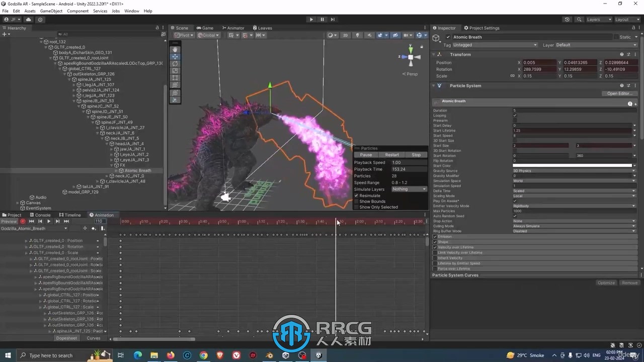644x362 pixels.
Task: Enable the Prewarm checkbox
Action: coord(515,121)
